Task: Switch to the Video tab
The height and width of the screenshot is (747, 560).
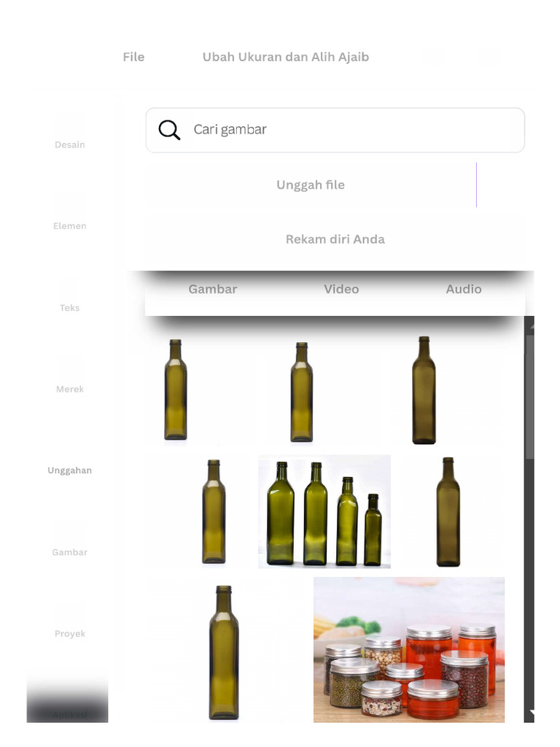Action: pyautogui.click(x=341, y=289)
